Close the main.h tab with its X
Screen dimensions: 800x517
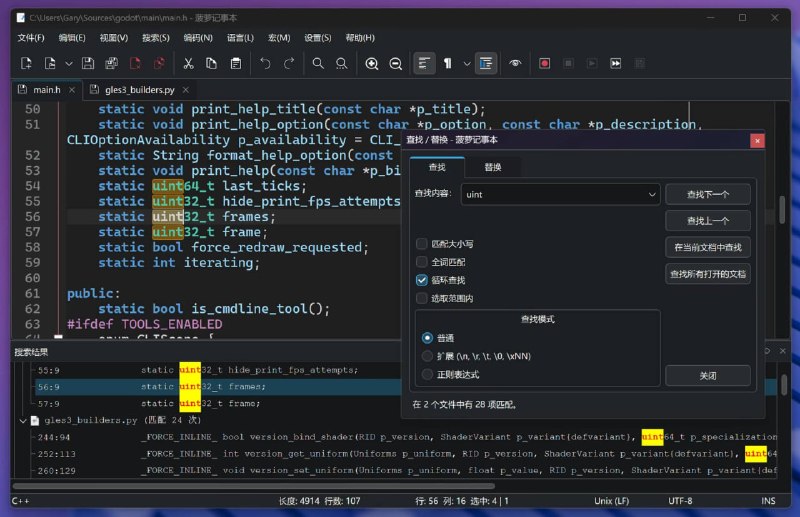72,90
